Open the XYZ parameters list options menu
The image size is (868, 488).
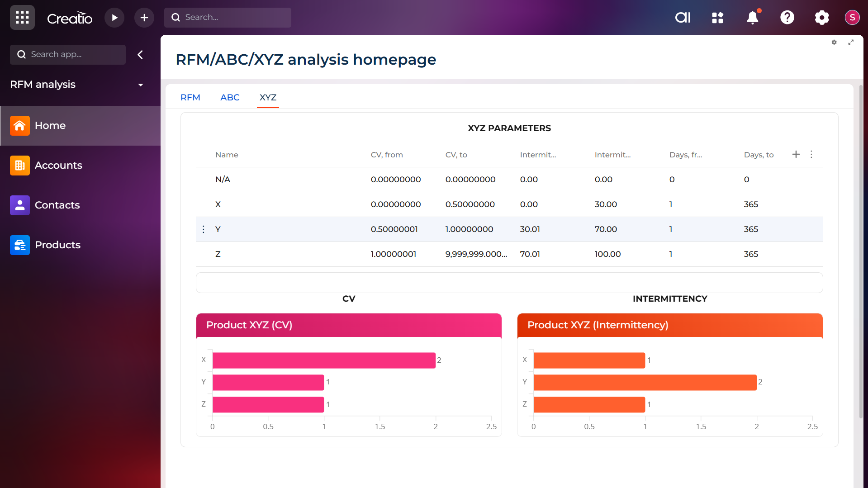811,155
